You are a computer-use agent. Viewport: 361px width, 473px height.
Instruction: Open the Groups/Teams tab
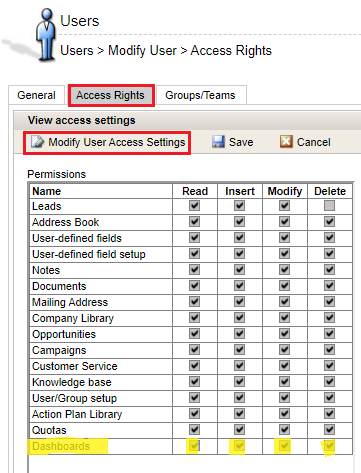point(200,95)
